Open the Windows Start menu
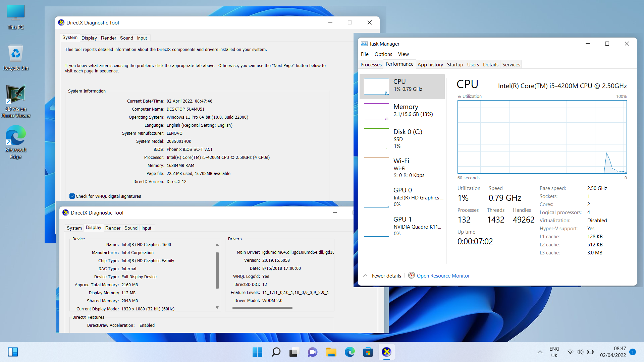The image size is (644, 362). (x=257, y=352)
